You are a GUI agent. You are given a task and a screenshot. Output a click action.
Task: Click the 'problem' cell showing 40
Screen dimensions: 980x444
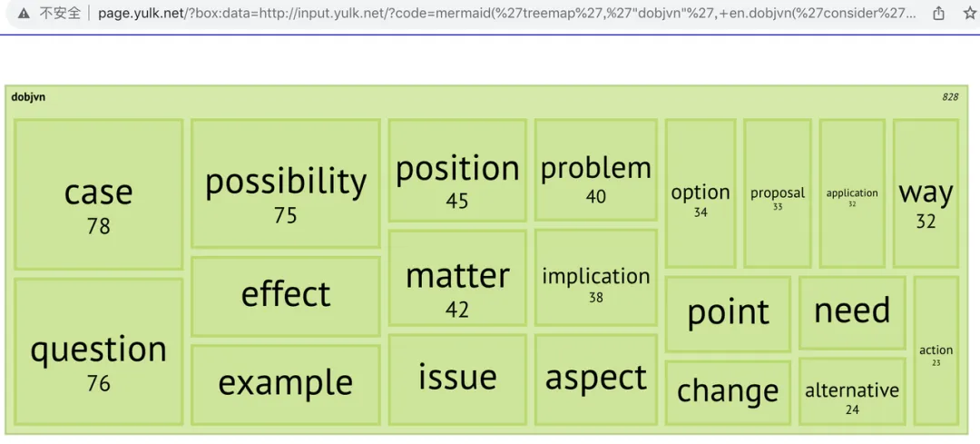point(595,170)
